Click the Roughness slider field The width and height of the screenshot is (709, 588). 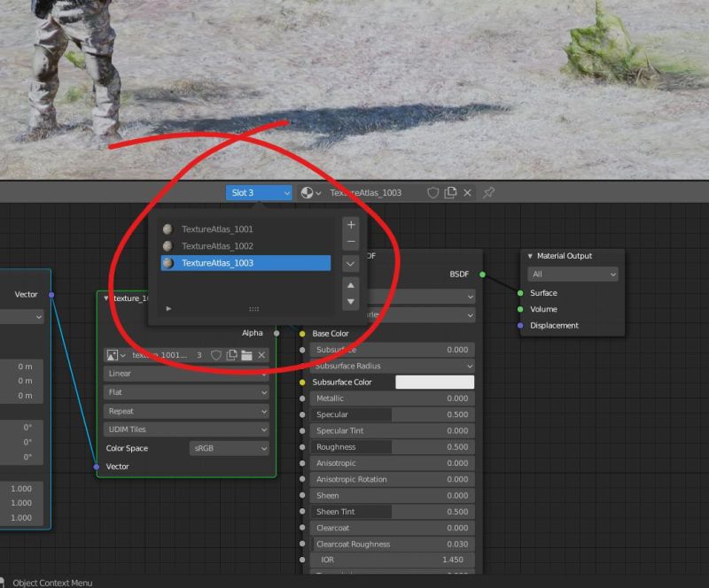point(393,446)
